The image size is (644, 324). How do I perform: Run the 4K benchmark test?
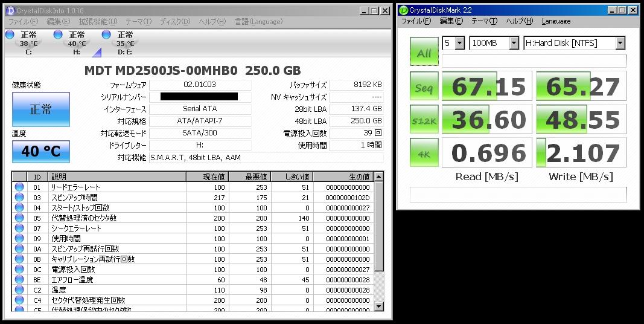pyautogui.click(x=424, y=152)
